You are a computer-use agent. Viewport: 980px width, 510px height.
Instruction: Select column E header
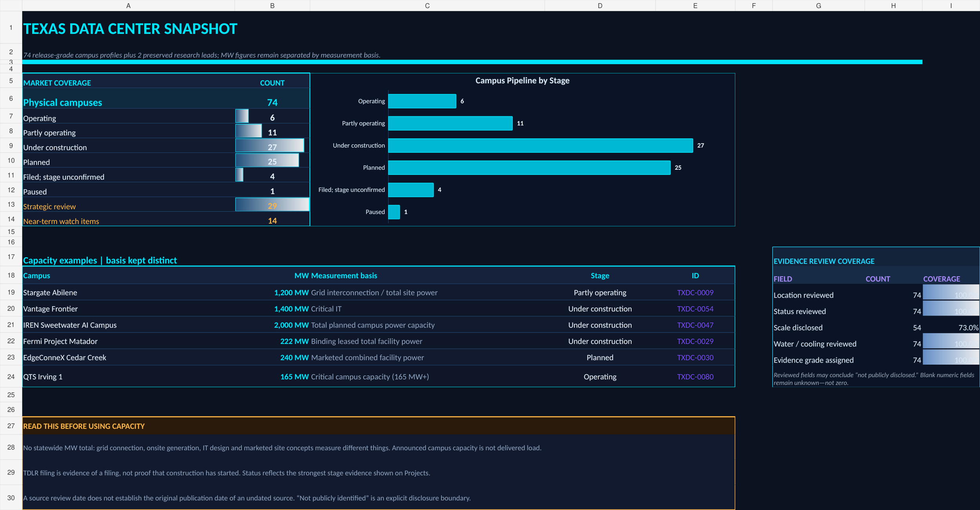[695, 5]
